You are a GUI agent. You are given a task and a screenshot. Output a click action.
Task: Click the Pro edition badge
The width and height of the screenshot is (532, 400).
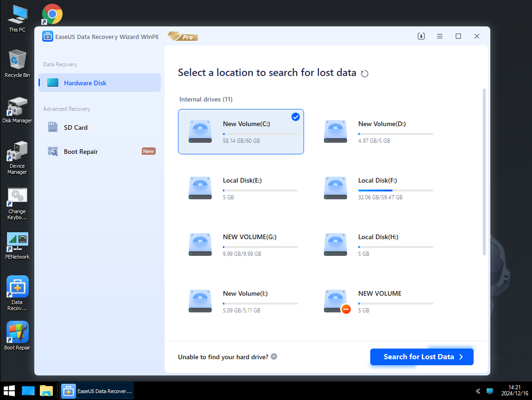(183, 36)
